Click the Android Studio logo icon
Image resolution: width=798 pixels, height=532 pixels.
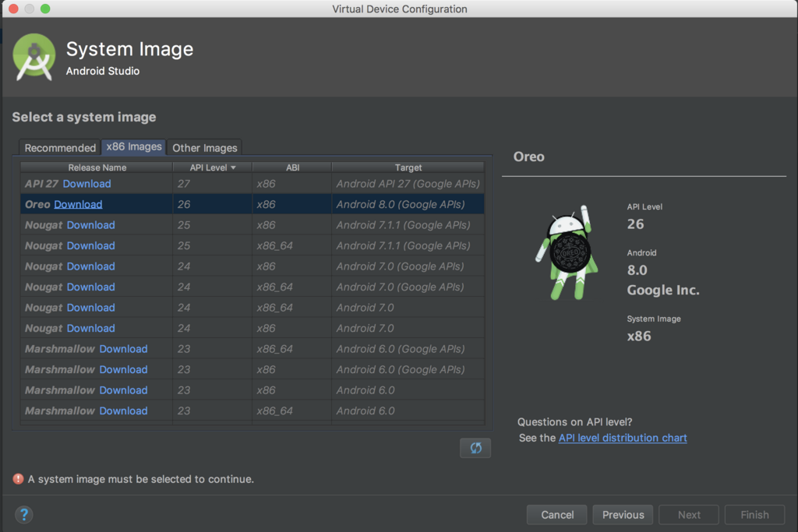point(34,57)
